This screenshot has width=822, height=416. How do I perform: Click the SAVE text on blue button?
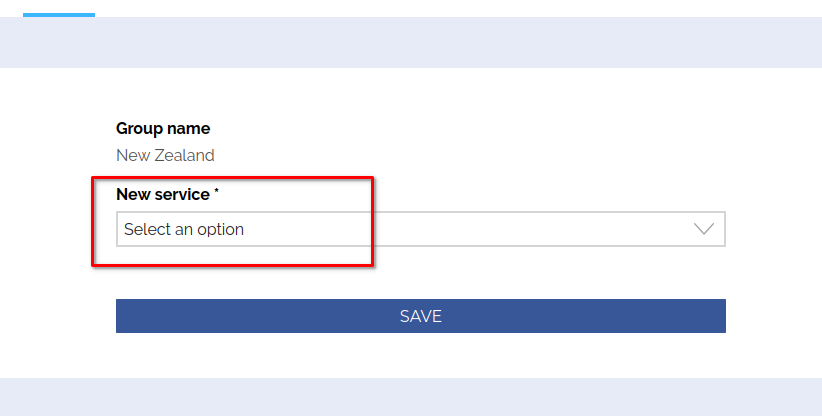click(420, 316)
